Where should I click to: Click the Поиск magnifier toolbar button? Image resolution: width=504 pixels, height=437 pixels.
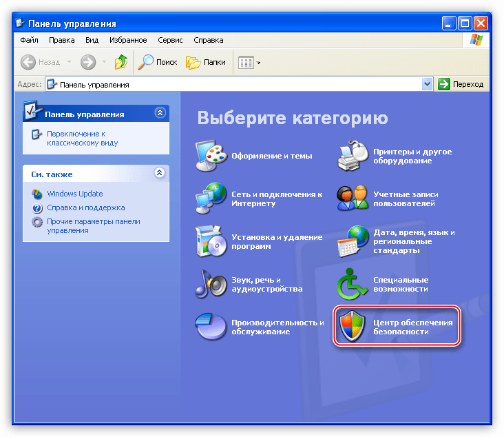click(158, 62)
